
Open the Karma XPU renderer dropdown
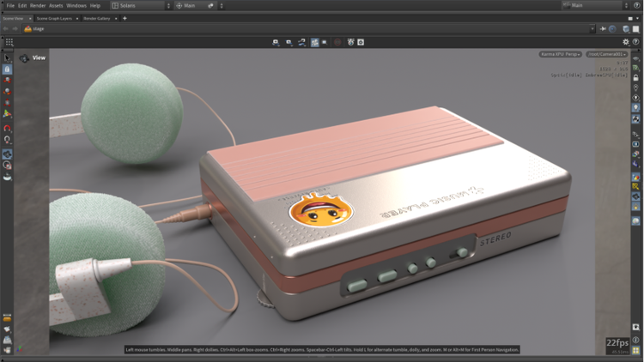click(x=560, y=54)
